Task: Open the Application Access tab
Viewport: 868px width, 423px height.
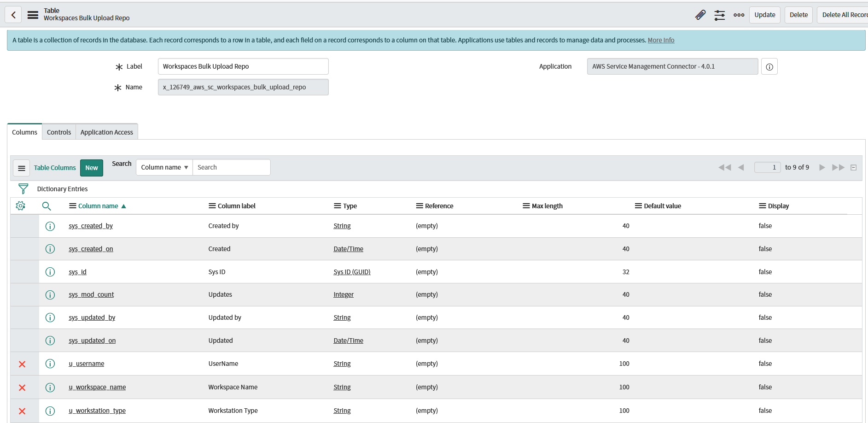Action: click(x=106, y=132)
